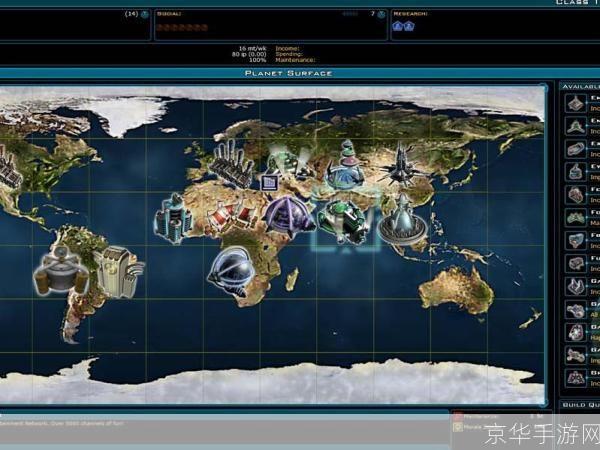Image resolution: width=600 pixels, height=450 pixels.
Task: Select the factory building over Europe
Action: tap(233, 162)
